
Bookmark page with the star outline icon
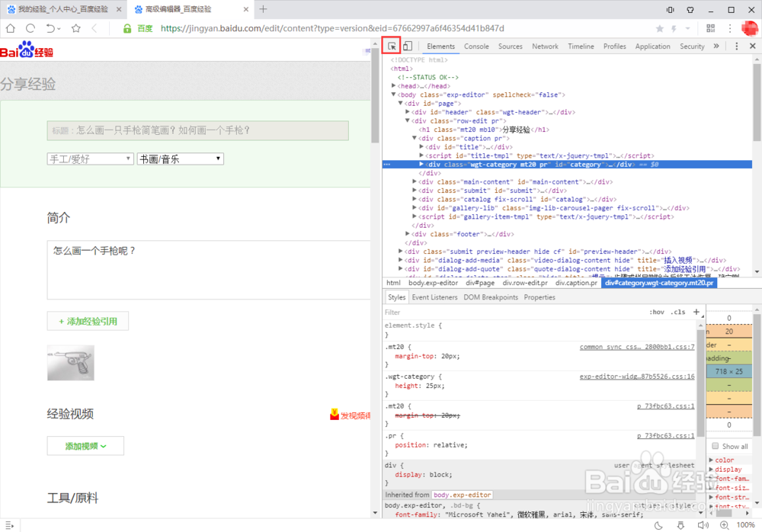(75, 28)
